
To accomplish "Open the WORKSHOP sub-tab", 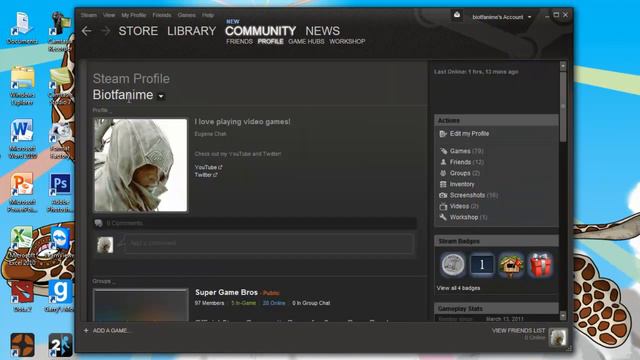I will [347, 42].
